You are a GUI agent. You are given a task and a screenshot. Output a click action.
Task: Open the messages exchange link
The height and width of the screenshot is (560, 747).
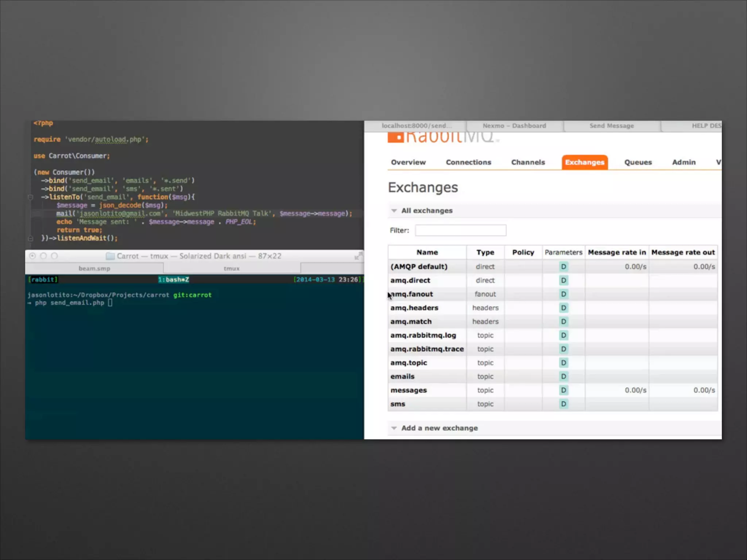[409, 390]
